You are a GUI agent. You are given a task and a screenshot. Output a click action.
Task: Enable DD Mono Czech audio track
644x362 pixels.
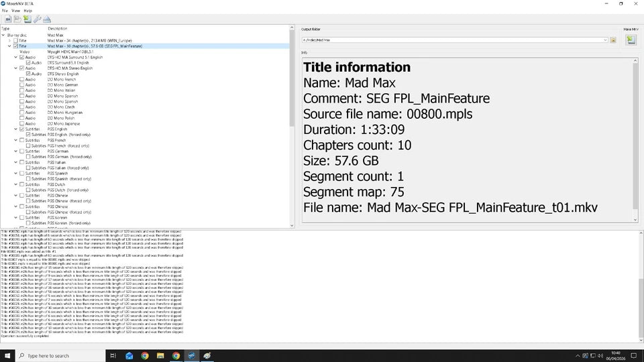(x=21, y=107)
